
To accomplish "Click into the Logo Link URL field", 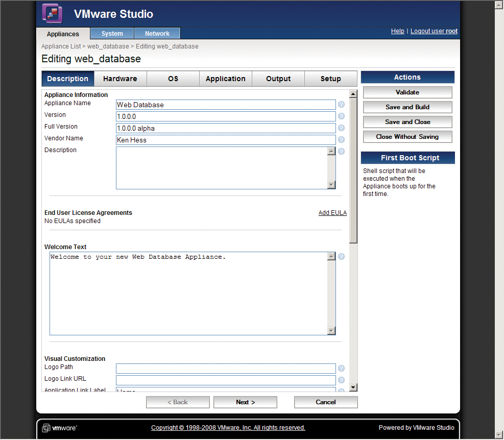I will click(x=226, y=380).
